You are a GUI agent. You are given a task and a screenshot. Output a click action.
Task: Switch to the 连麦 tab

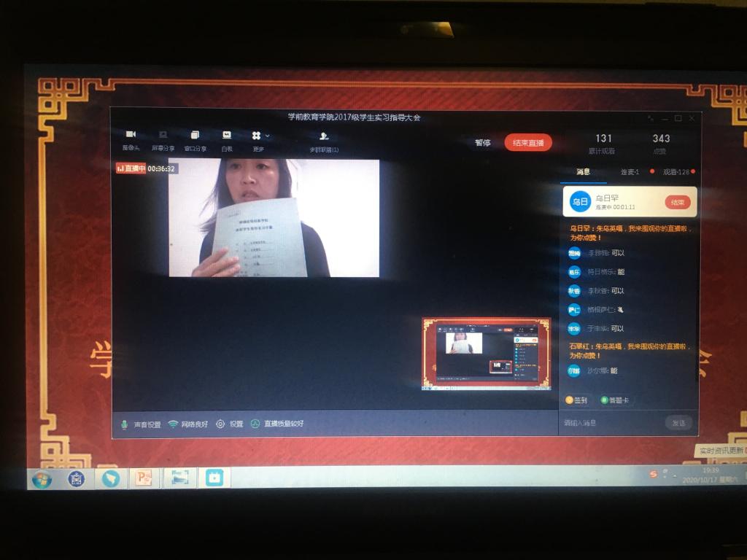coord(630,172)
